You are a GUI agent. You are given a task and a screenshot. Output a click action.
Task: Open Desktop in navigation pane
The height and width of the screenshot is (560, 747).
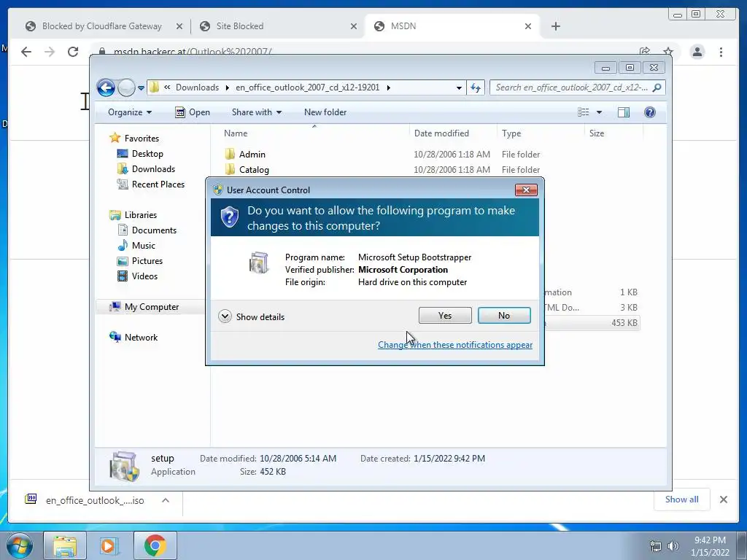point(147,154)
